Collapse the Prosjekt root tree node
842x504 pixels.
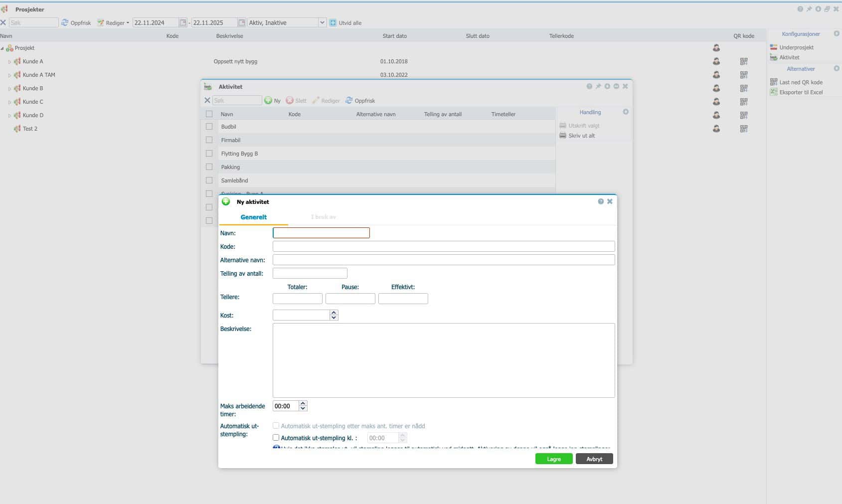pyautogui.click(x=2, y=48)
